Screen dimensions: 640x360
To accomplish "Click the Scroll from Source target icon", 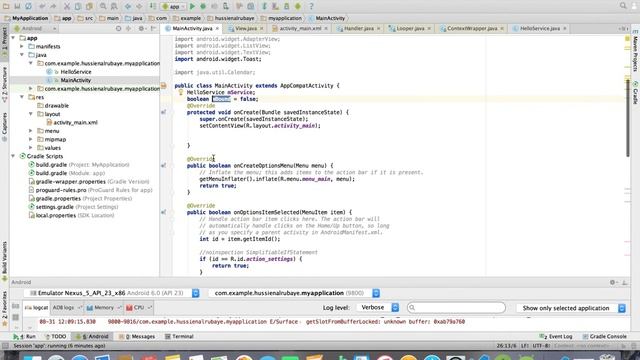I will coord(118,29).
